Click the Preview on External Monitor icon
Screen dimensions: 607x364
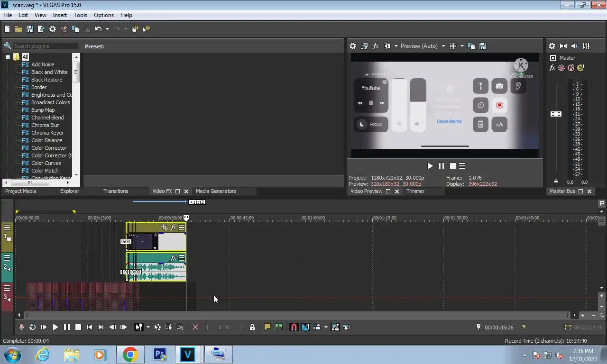pos(364,46)
